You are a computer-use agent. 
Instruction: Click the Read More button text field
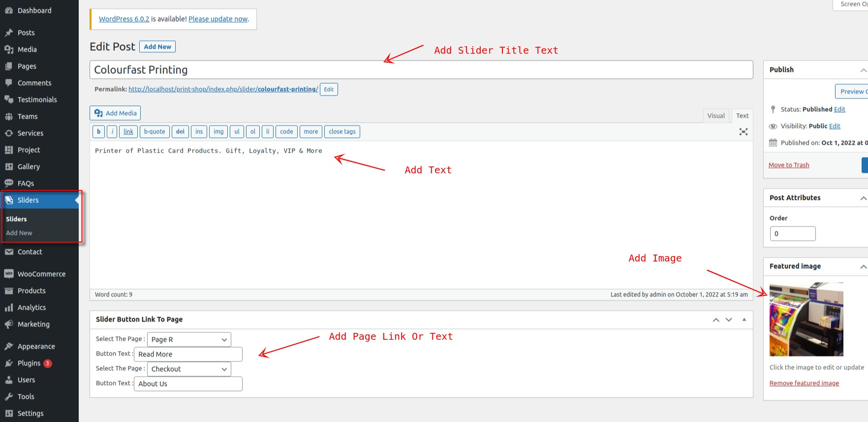188,354
